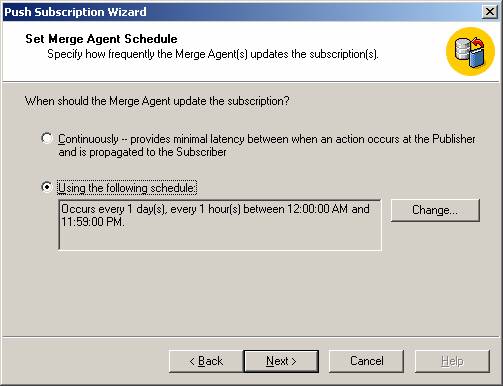The image size is (503, 386).
Task: Click the 'Specify how frequently the Merge Agent(s)' subtitle
Action: point(213,54)
